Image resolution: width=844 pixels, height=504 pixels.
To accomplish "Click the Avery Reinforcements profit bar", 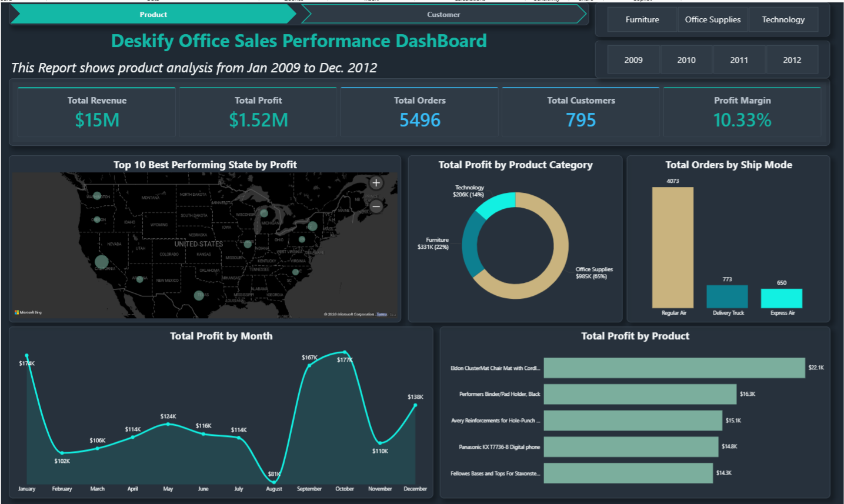I will point(633,420).
